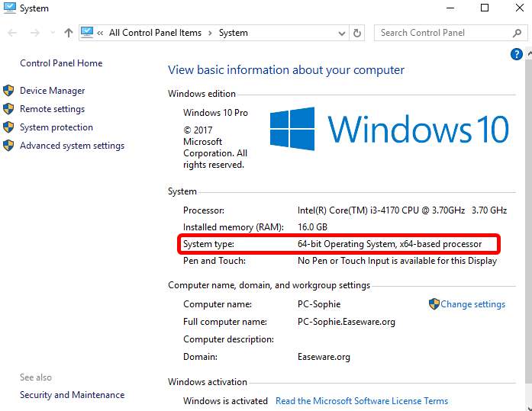Open dropdown chevron after All Control Panel Items
Viewport: 532px width, 411px height.
210,34
